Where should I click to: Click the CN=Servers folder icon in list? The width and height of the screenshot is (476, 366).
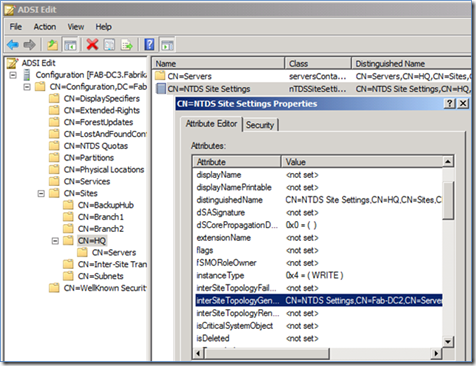(160, 76)
